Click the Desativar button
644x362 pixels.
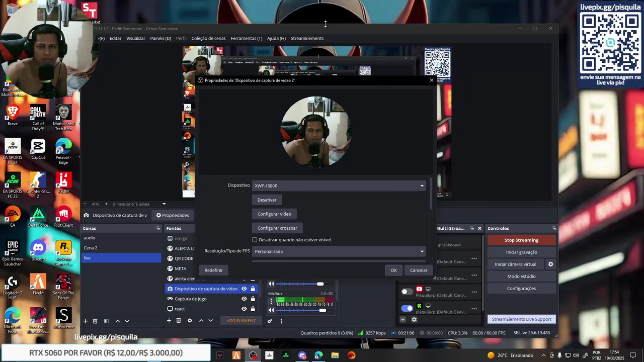267,200
